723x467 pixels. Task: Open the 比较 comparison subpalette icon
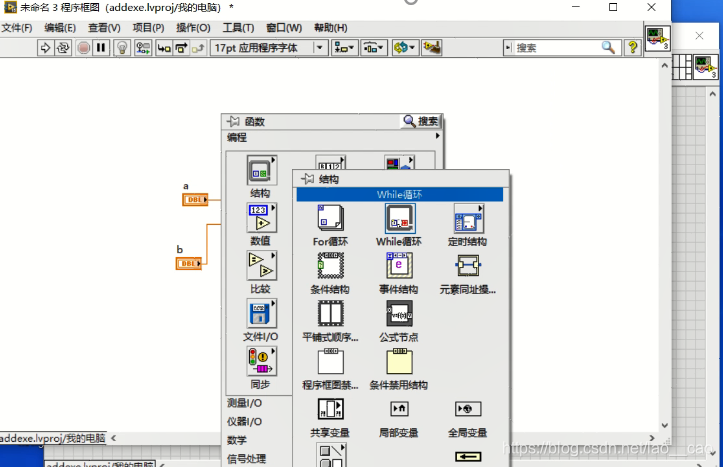pos(261,266)
